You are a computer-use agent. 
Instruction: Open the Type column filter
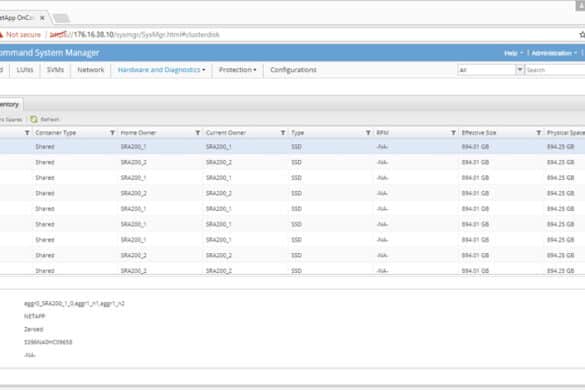coord(368,133)
